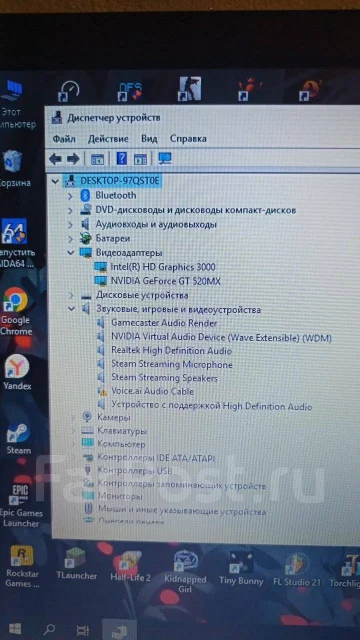
Task: Expand the Камеры category
Action: [x=73, y=417]
